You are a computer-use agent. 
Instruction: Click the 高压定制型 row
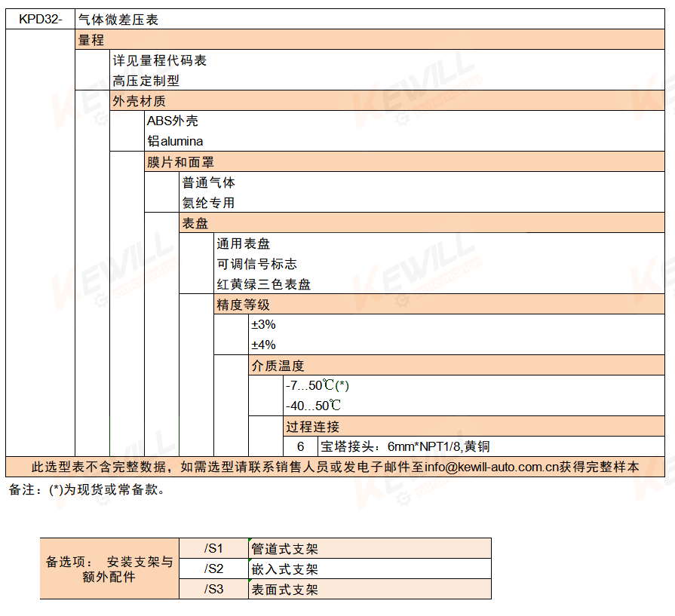click(388, 81)
